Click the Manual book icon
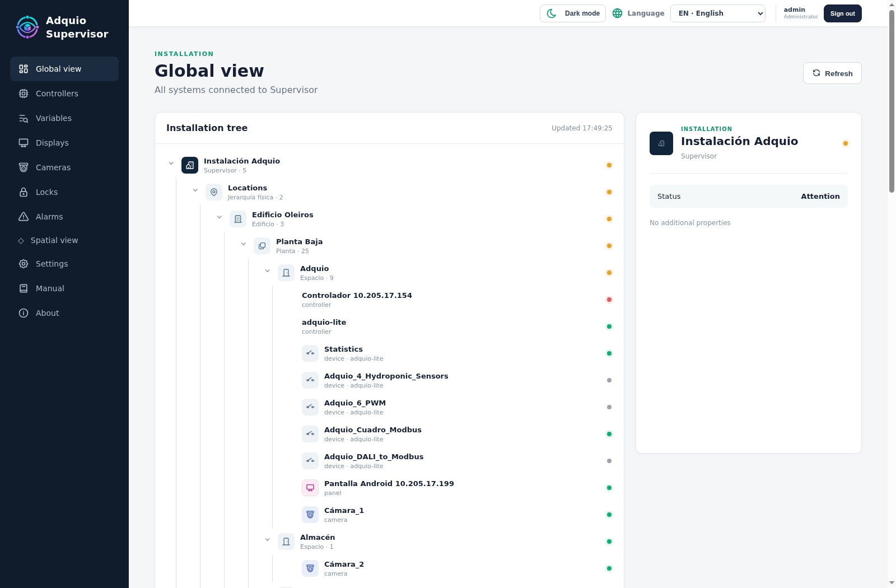896x588 pixels. pos(24,288)
